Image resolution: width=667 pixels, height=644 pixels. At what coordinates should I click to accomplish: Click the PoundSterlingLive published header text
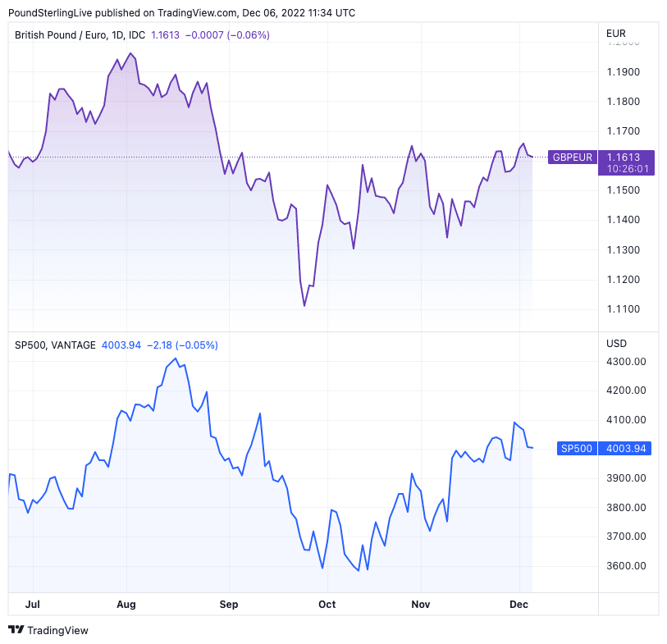tap(182, 12)
